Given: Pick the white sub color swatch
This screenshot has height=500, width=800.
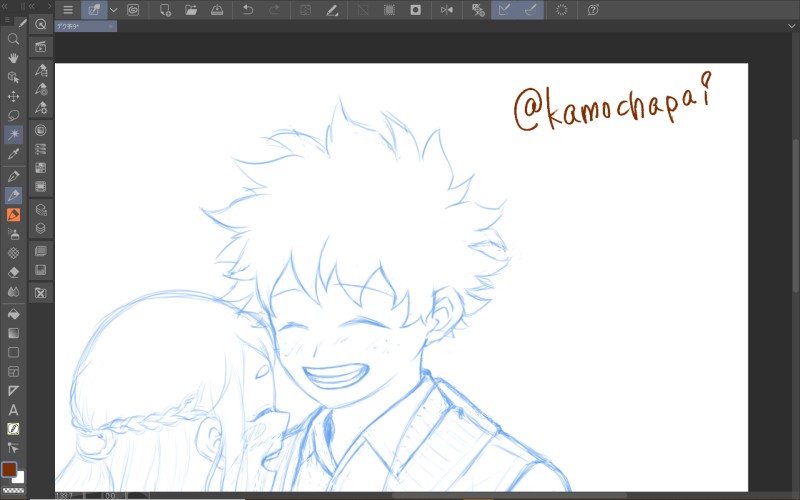Looking at the screenshot, I should pyautogui.click(x=20, y=479).
